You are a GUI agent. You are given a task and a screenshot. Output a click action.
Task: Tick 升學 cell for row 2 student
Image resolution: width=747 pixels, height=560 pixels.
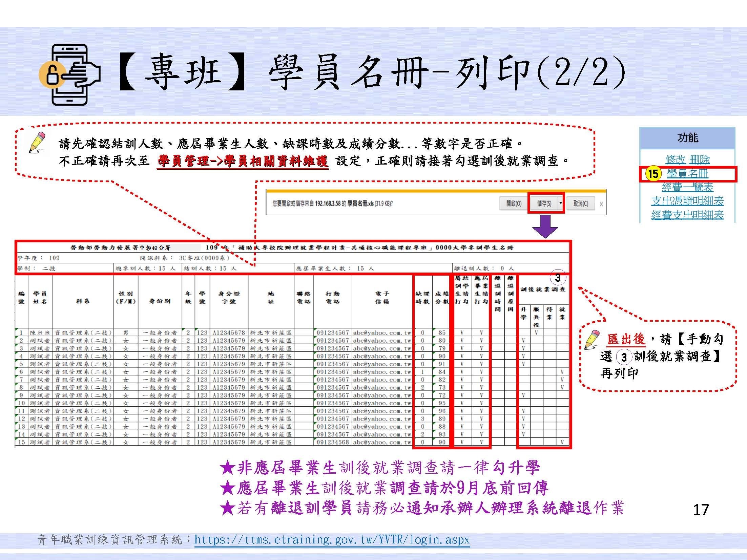tap(523, 340)
